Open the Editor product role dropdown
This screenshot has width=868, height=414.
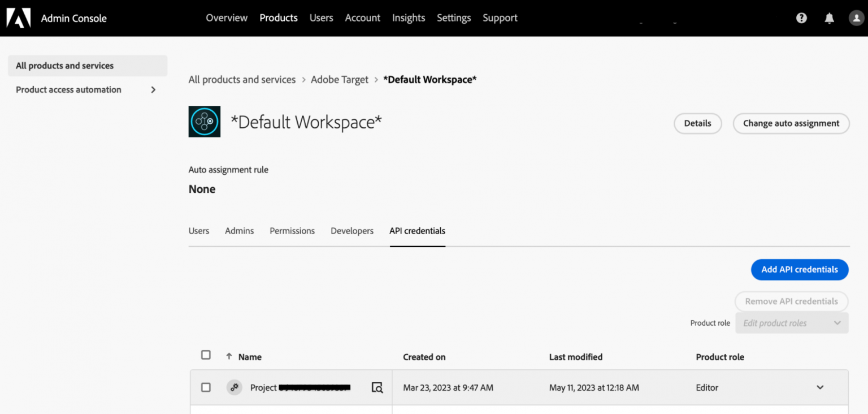[x=820, y=387]
